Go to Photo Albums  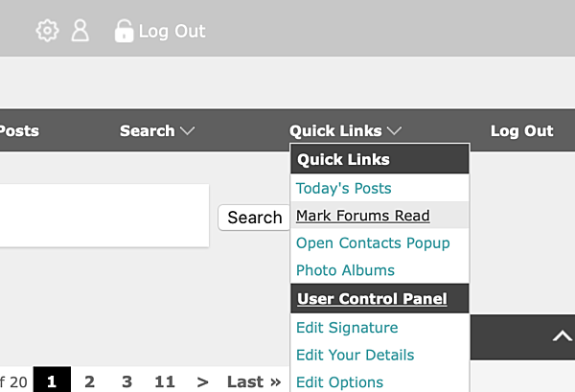(345, 270)
